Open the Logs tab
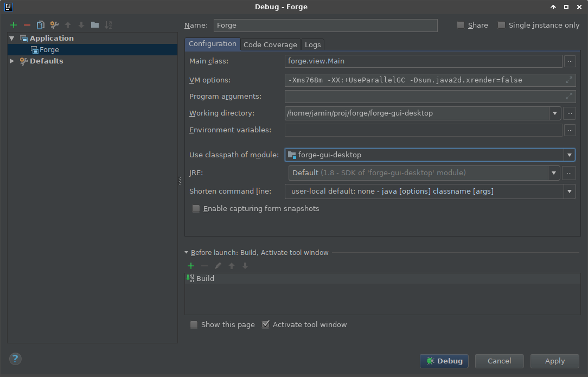 click(x=312, y=44)
